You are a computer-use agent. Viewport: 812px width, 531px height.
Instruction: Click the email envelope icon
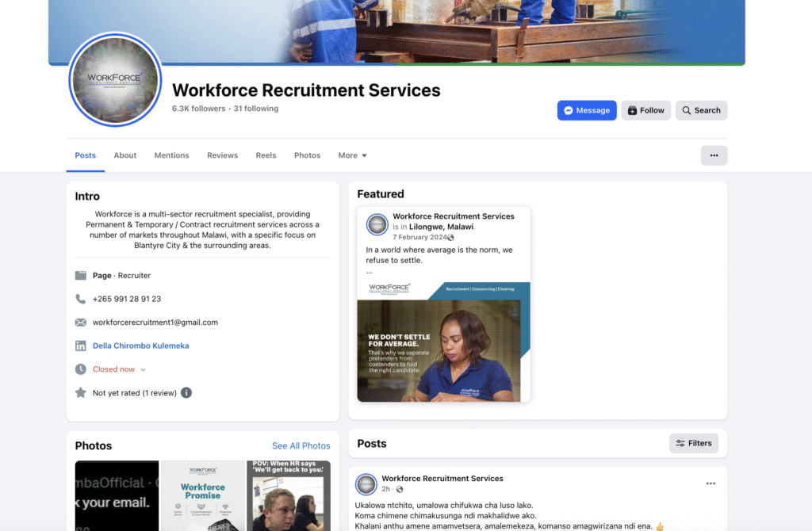coord(81,323)
